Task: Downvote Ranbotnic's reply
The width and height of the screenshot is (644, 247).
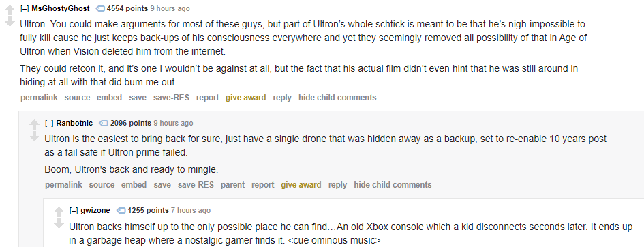Action: pyautogui.click(x=35, y=136)
